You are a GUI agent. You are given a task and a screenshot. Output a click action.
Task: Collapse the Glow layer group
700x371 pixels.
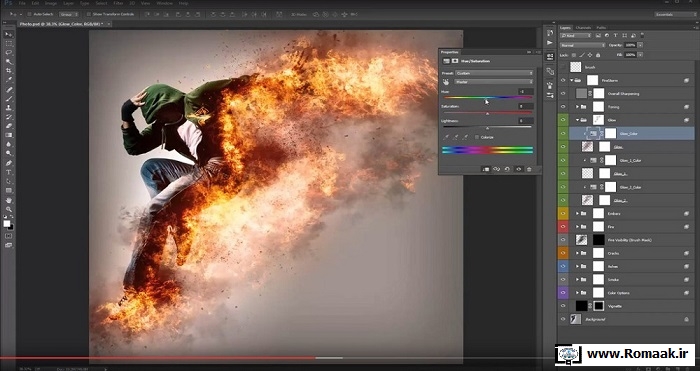pyautogui.click(x=577, y=120)
